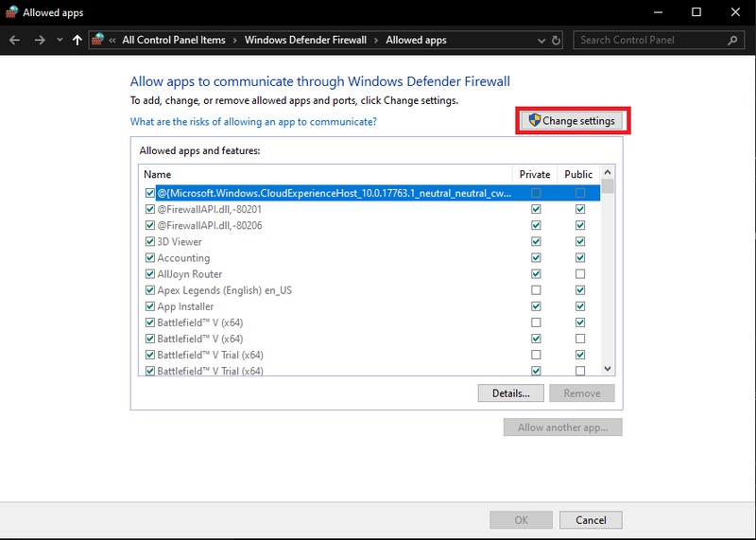This screenshot has height=540, width=756.
Task: Toggle Private checkbox for Apex Legends
Action: tap(536, 290)
